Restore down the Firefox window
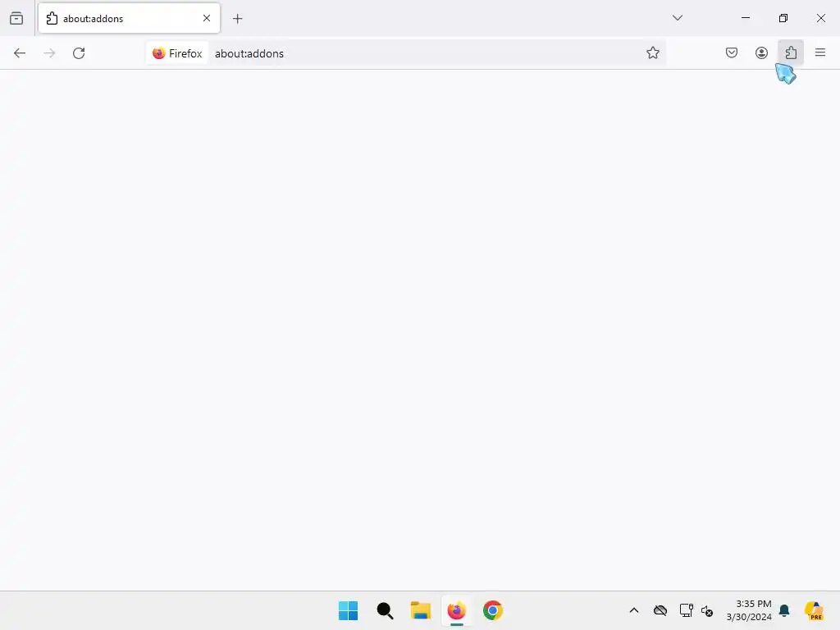This screenshot has width=840, height=630. coord(783,18)
